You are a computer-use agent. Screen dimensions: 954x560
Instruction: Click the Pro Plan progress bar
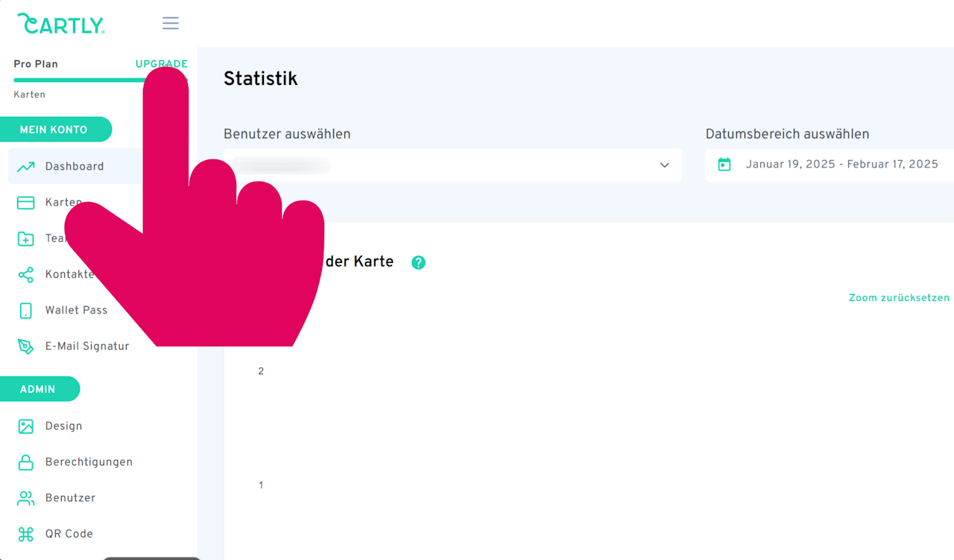click(x=75, y=80)
